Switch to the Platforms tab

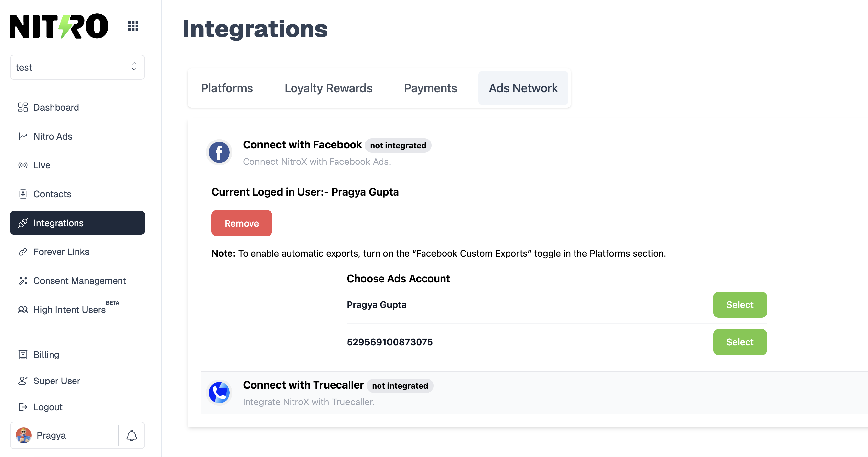(227, 88)
